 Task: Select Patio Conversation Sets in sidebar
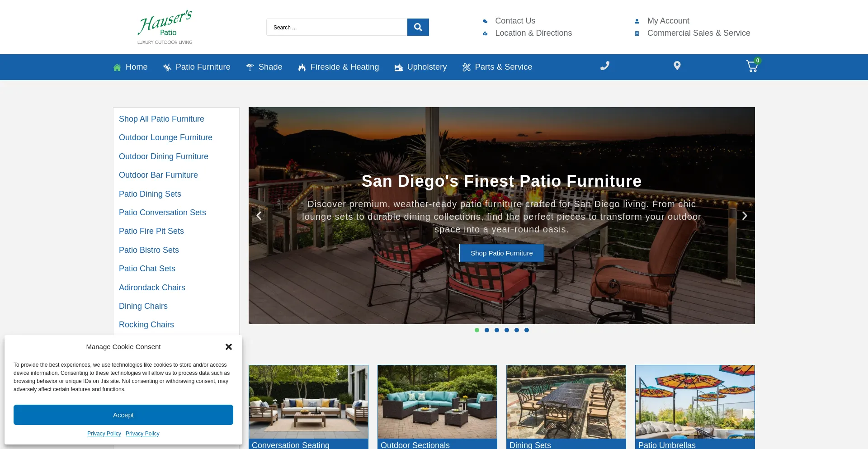162,213
